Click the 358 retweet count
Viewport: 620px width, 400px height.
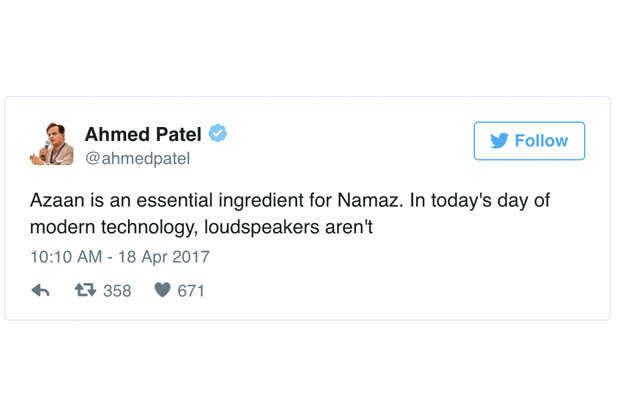tap(117, 291)
